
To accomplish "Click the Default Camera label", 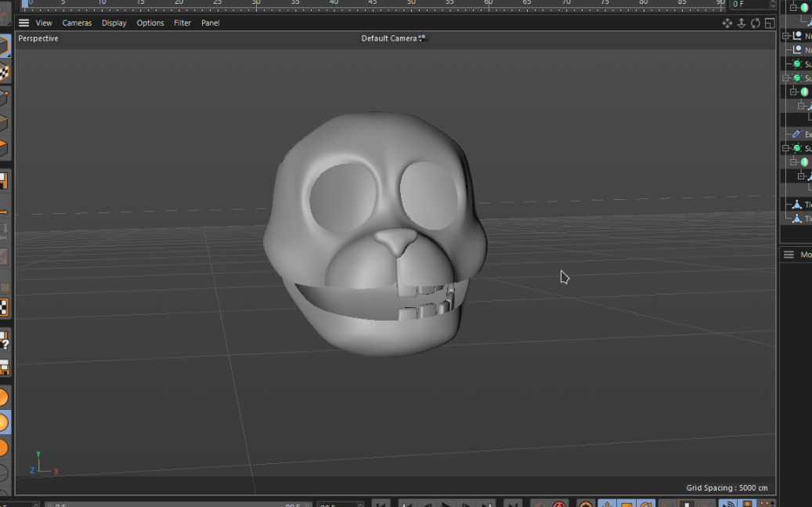I will click(x=388, y=38).
